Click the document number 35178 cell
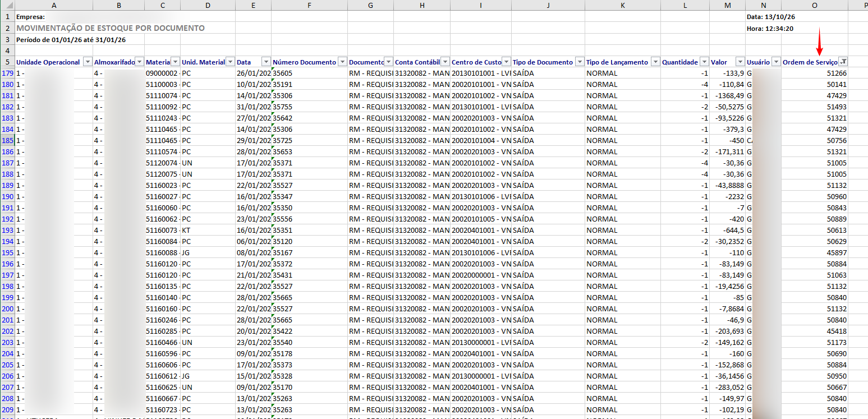This screenshot has height=419, width=868. (309, 354)
